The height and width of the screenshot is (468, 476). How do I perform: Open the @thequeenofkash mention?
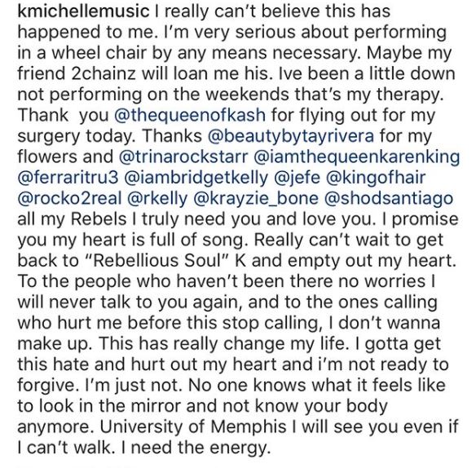coord(190,116)
